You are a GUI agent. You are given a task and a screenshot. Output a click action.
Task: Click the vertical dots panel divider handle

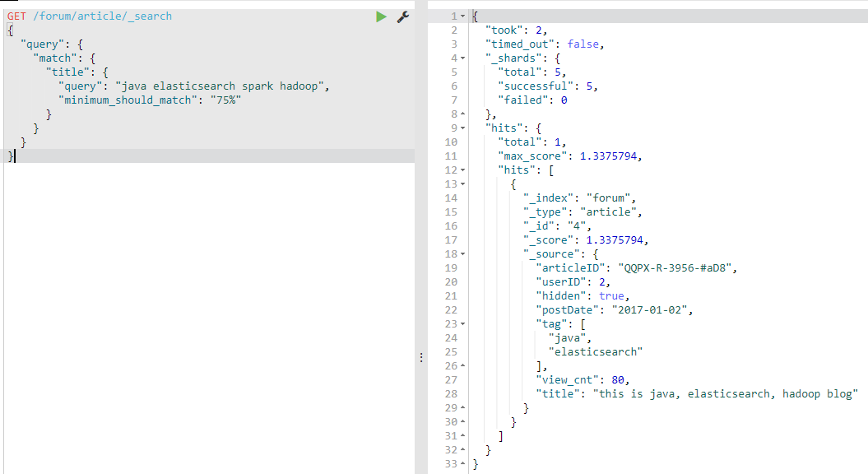click(420, 357)
